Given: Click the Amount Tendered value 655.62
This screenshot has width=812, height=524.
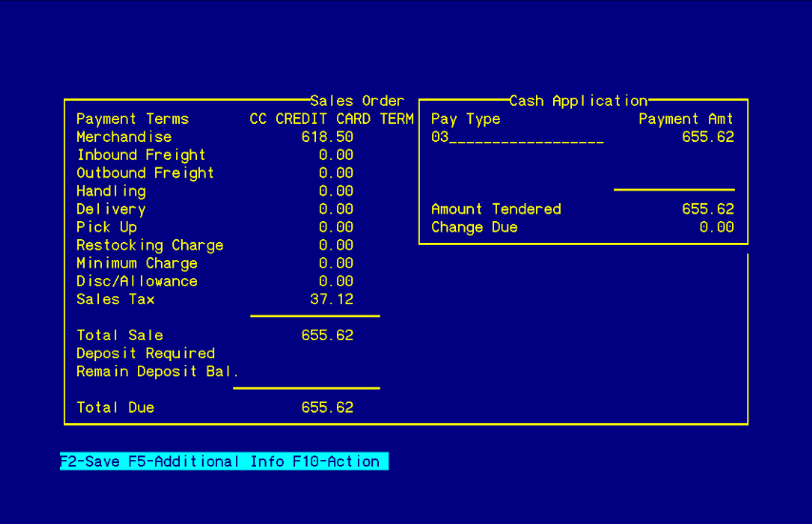Looking at the screenshot, I should (x=708, y=209).
